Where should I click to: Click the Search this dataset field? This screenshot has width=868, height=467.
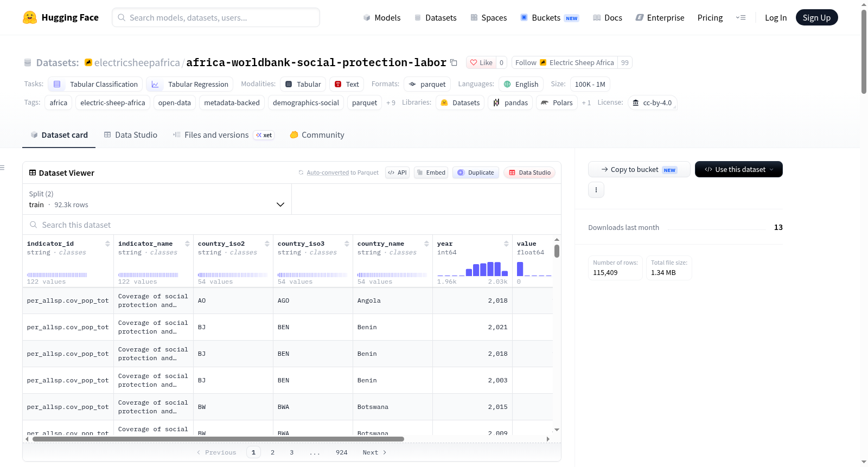292,225
